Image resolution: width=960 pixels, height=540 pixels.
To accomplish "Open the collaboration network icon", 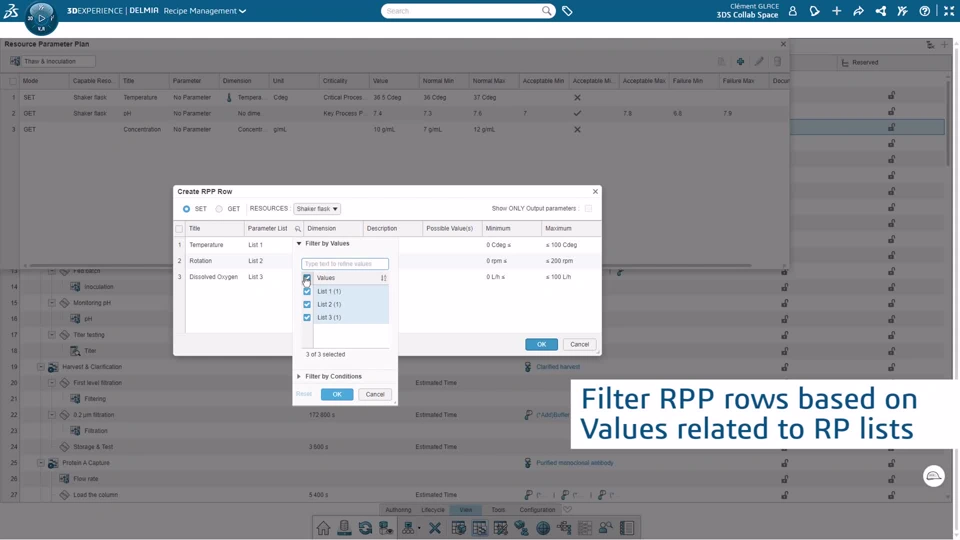I will 880,11.
